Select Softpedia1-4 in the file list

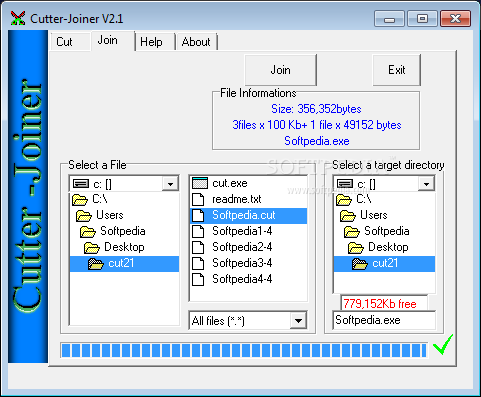click(248, 231)
